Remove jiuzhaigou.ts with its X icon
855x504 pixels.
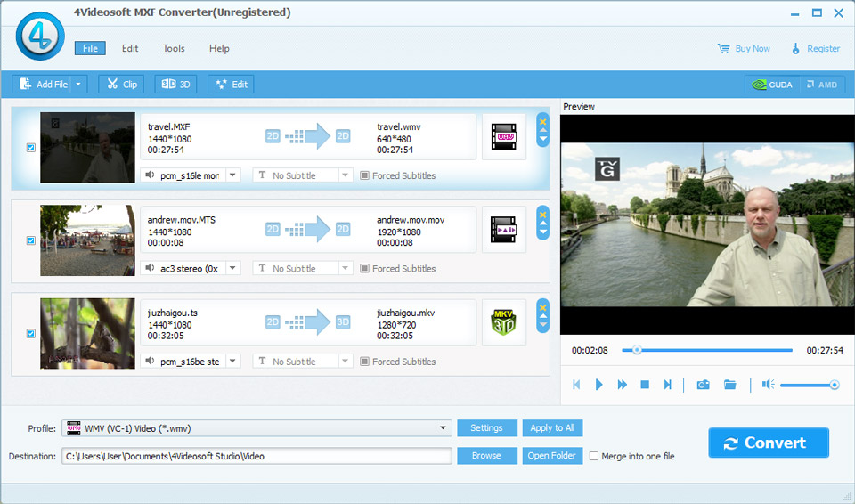tap(542, 307)
